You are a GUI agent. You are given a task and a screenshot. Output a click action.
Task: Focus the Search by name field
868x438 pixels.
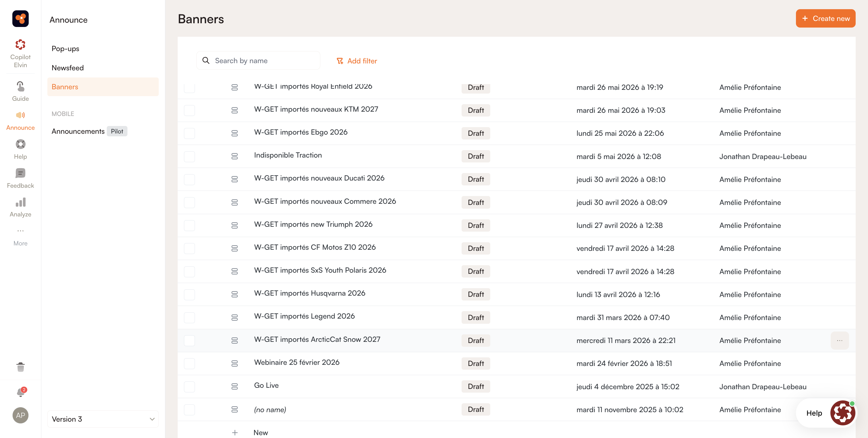point(258,61)
